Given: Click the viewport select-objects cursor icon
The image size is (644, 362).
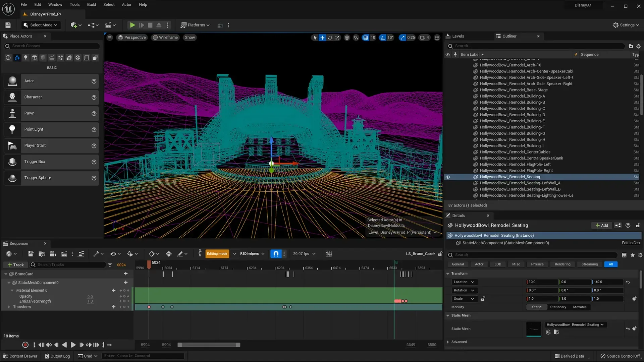Looking at the screenshot, I should [x=315, y=38].
